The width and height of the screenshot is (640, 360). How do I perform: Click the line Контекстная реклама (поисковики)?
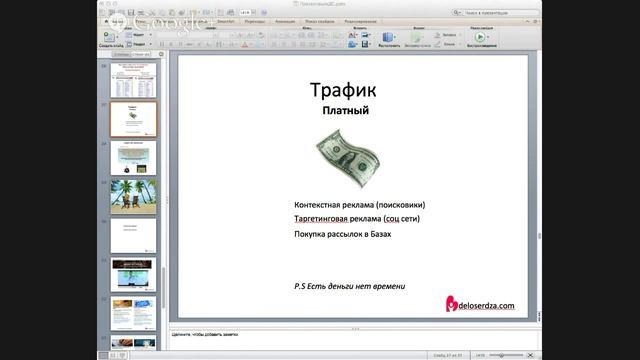pos(360,204)
